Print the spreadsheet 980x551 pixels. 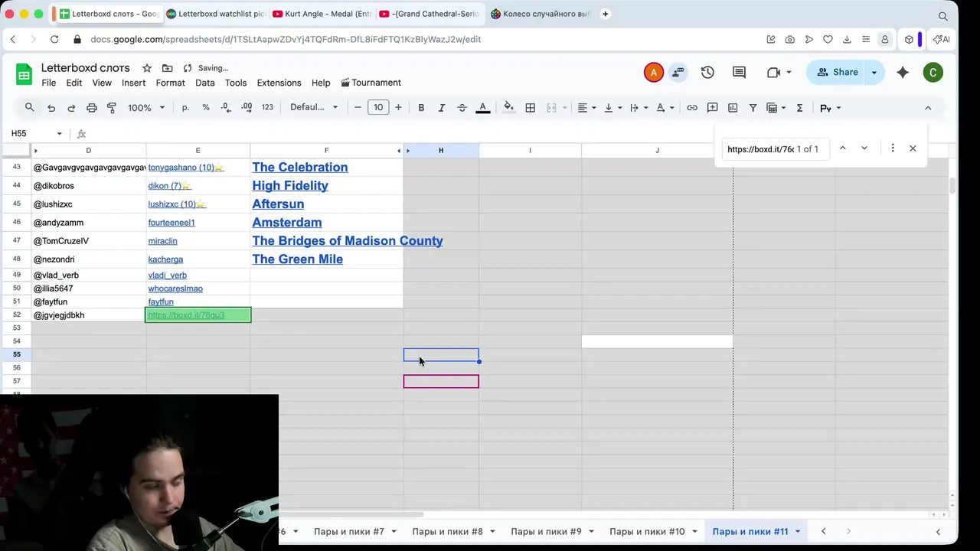point(92,108)
